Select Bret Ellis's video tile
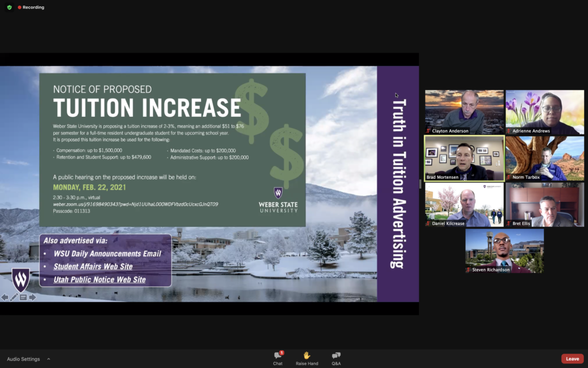 pyautogui.click(x=545, y=204)
